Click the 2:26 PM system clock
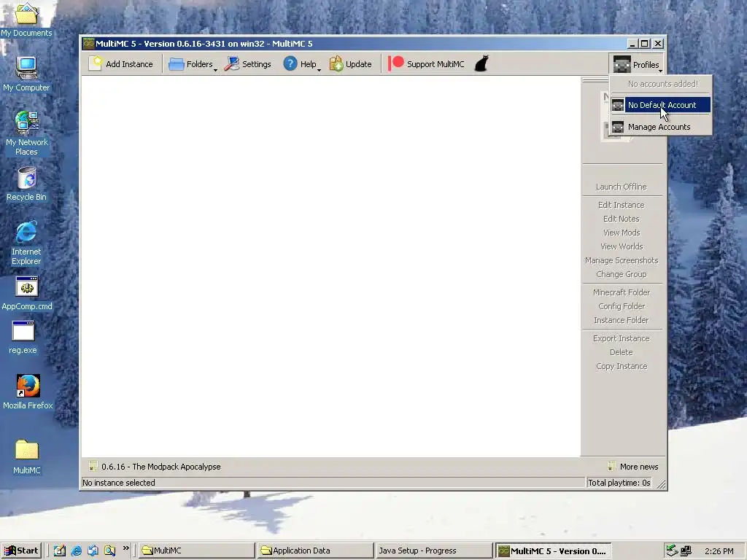747x560 pixels. 719,551
